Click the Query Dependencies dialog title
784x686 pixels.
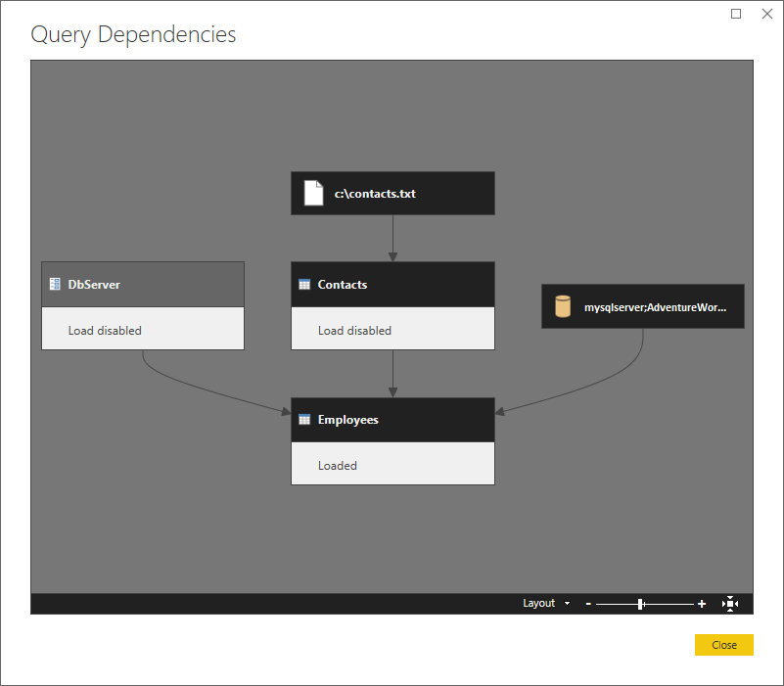click(x=134, y=34)
